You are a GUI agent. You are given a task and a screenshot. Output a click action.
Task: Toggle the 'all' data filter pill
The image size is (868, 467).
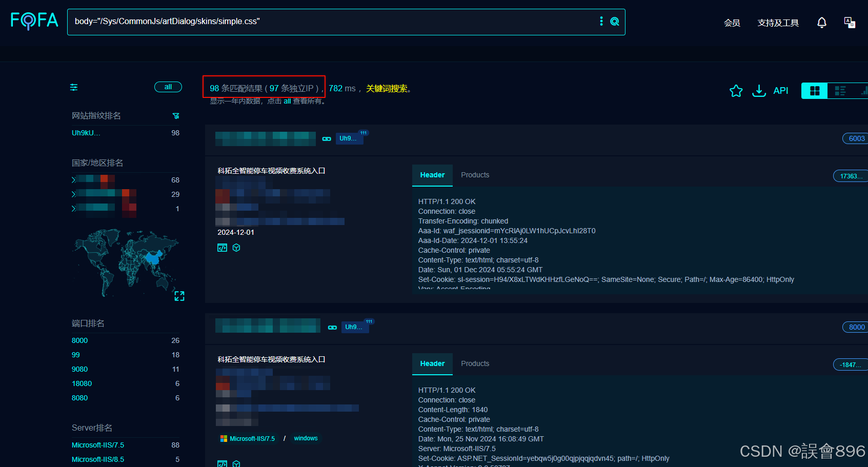click(x=168, y=87)
